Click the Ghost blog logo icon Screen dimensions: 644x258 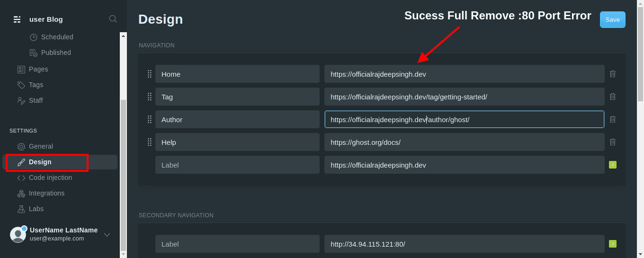[x=17, y=19]
